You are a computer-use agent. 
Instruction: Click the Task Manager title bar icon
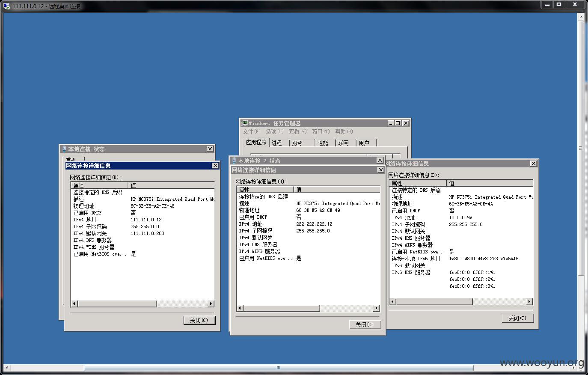pyautogui.click(x=245, y=123)
